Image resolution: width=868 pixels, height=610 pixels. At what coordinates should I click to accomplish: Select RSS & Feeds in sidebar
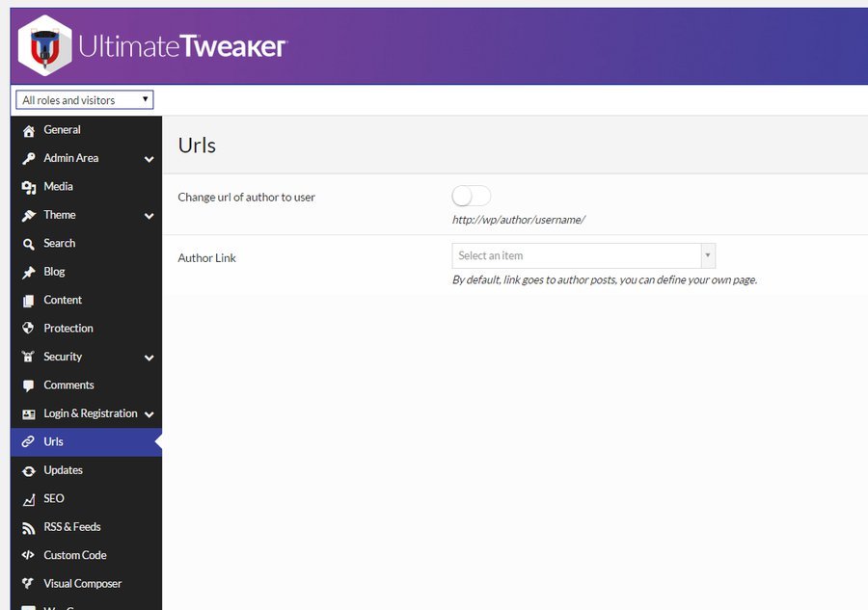click(87, 527)
